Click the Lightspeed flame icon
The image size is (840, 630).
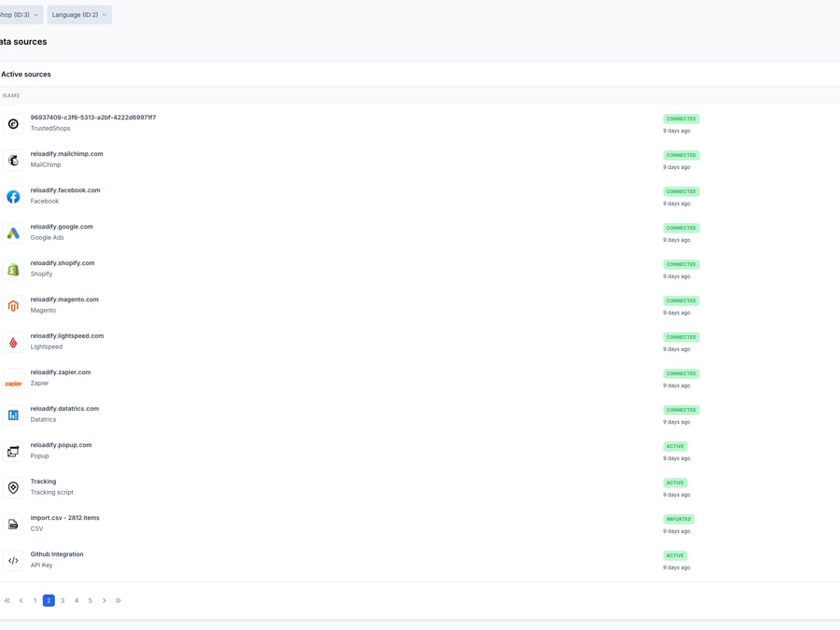coord(12,342)
